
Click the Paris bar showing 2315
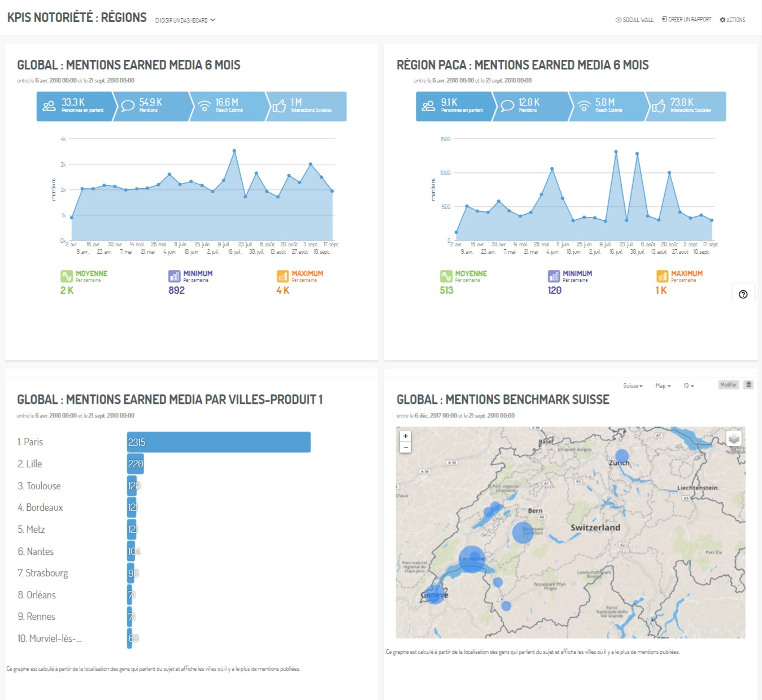click(219, 442)
